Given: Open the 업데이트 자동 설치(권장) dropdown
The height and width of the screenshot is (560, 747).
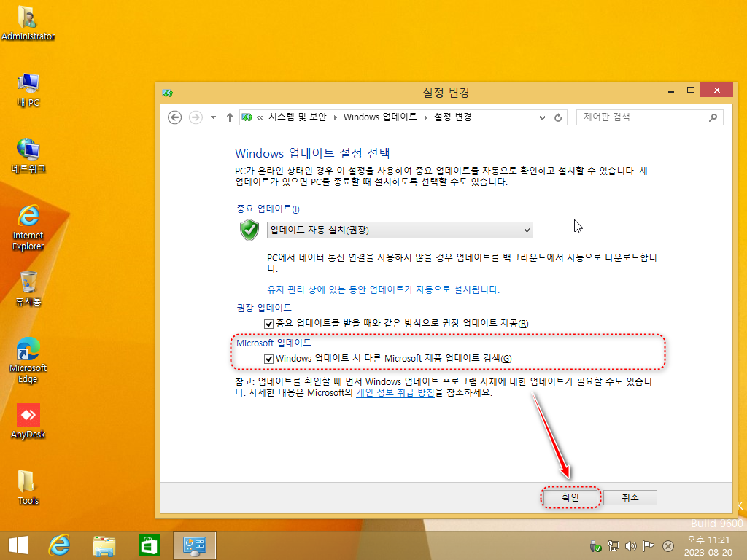Looking at the screenshot, I should pos(400,230).
